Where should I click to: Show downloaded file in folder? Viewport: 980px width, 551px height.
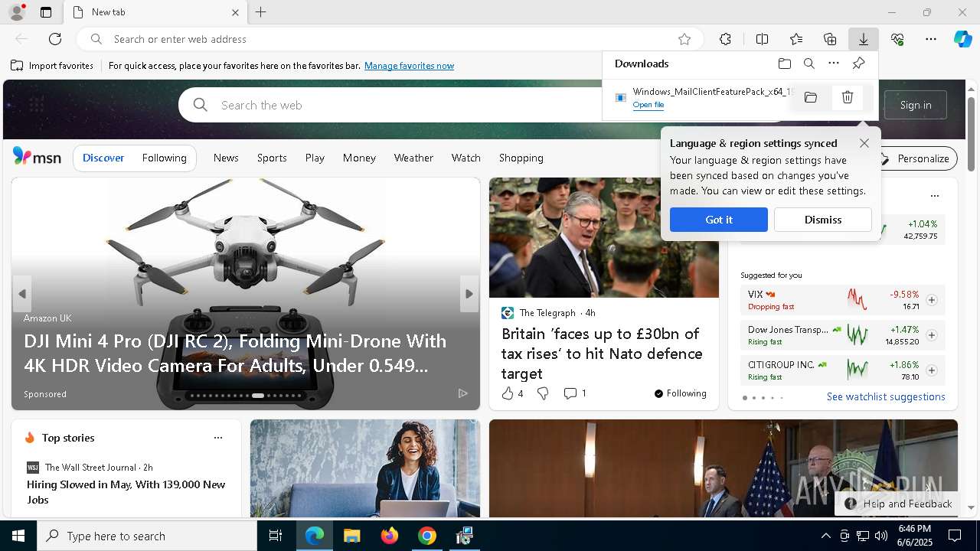point(811,97)
